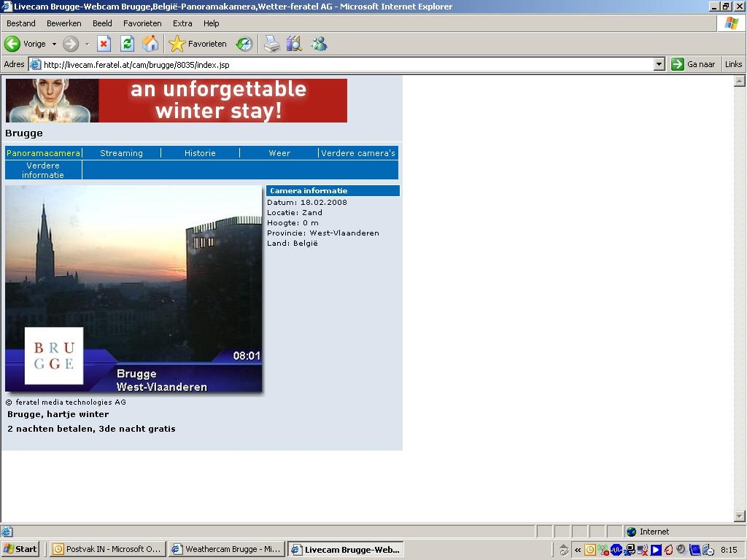Stop loading with the red X page icon

(104, 44)
